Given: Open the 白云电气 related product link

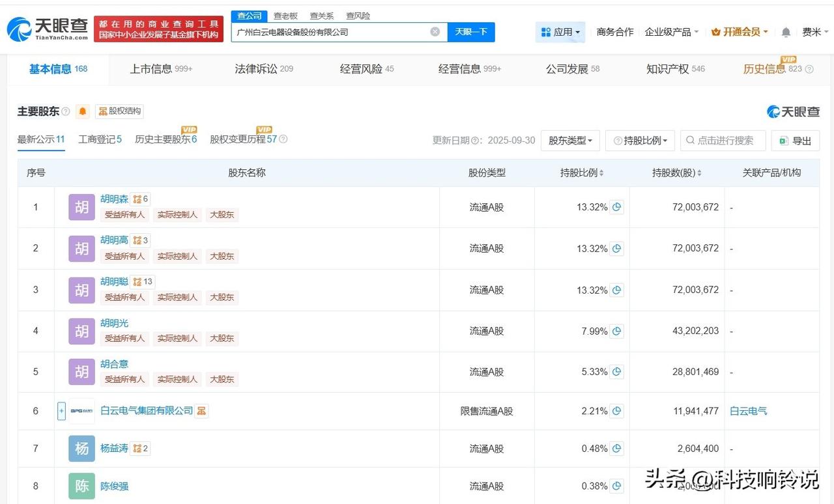Looking at the screenshot, I should coord(748,411).
